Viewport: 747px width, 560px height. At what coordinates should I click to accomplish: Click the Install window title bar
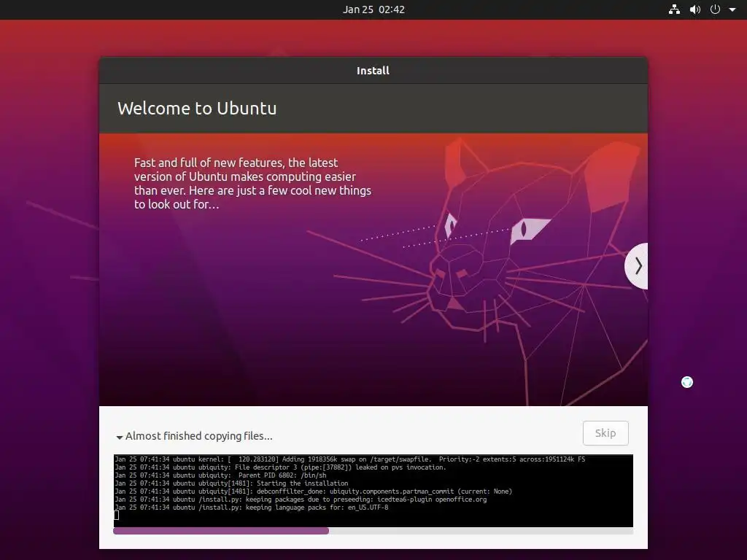point(373,71)
